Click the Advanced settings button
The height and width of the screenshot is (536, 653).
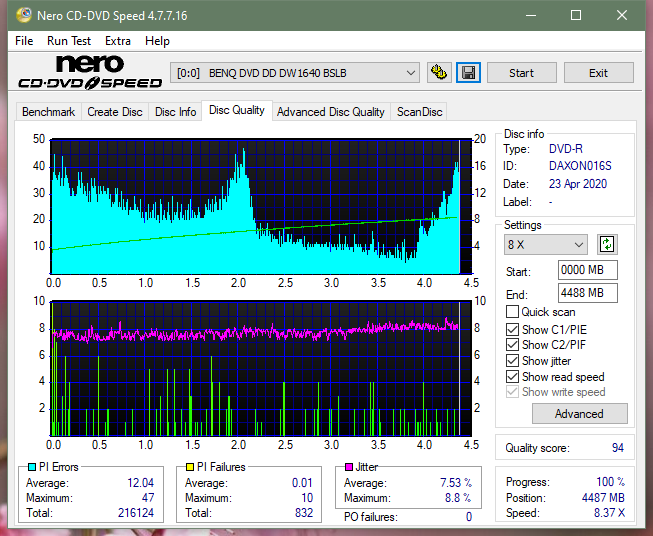click(579, 414)
